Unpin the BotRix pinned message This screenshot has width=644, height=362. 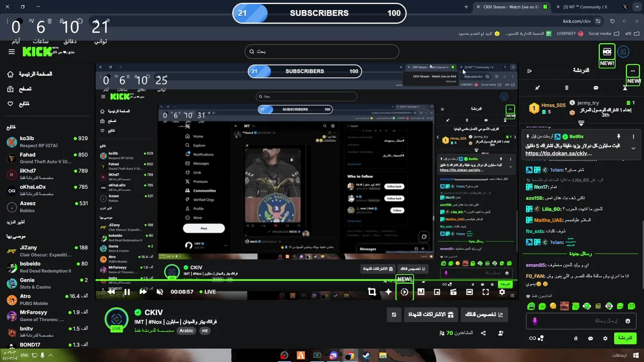(618, 137)
